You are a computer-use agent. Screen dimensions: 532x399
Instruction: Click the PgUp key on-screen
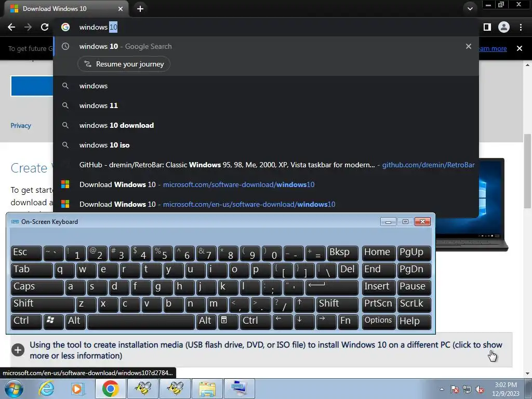[x=414, y=253]
